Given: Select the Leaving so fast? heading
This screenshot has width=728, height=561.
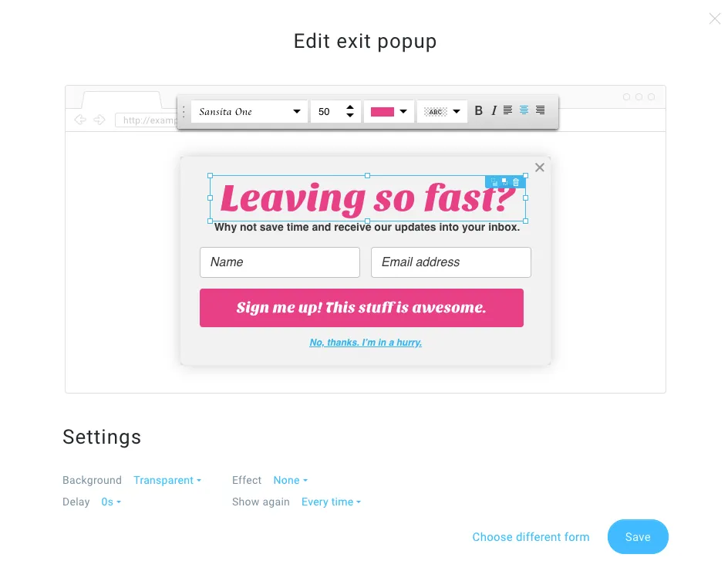Looking at the screenshot, I should point(368,199).
